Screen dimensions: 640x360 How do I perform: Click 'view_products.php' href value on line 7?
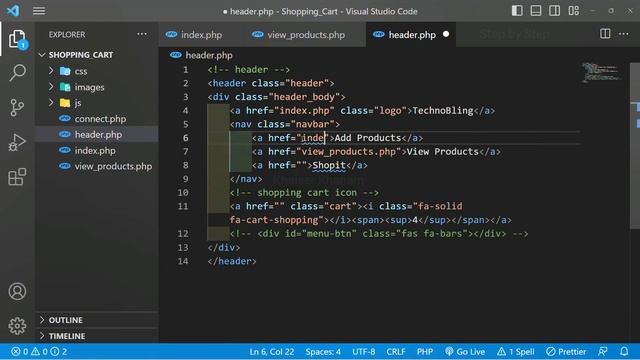click(348, 152)
